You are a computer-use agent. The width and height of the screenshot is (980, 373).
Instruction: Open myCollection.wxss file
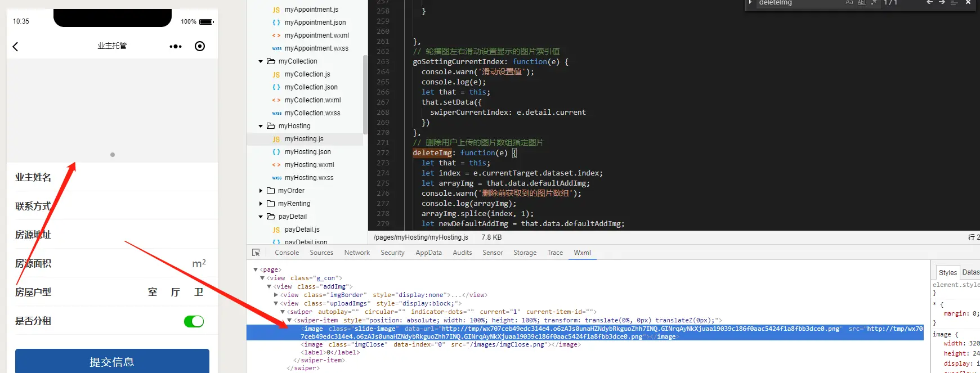click(x=312, y=113)
